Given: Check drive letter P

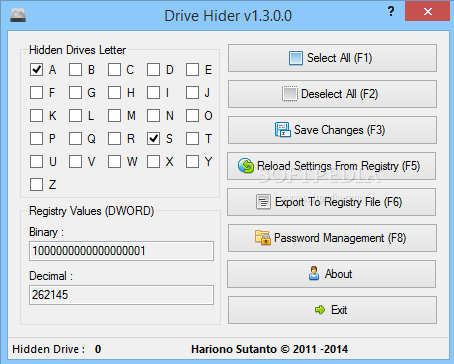Looking at the screenshot, I should (36, 138).
